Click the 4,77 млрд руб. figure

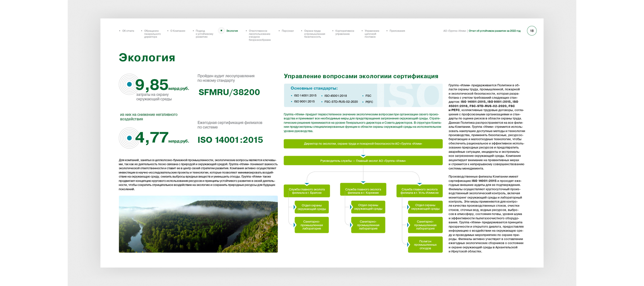click(x=162, y=138)
